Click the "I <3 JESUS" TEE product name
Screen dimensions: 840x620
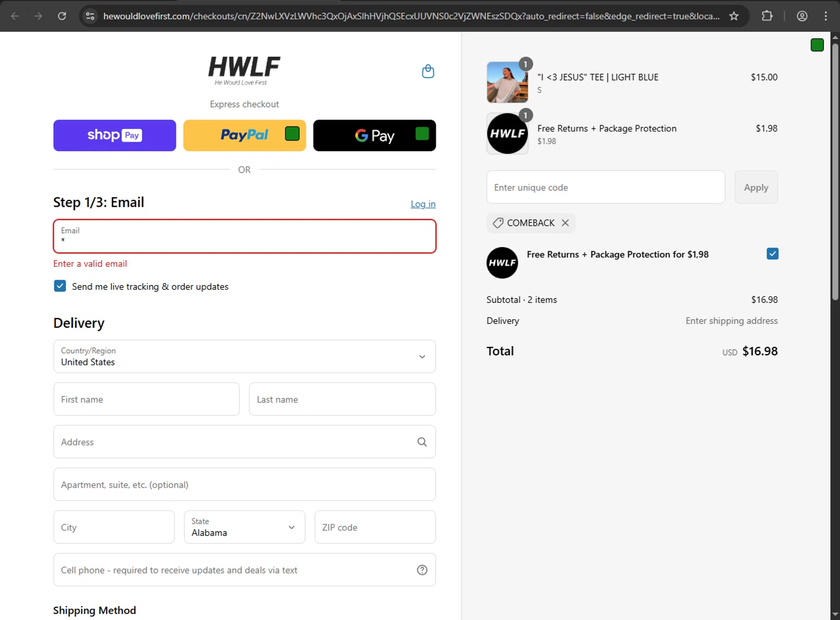598,77
